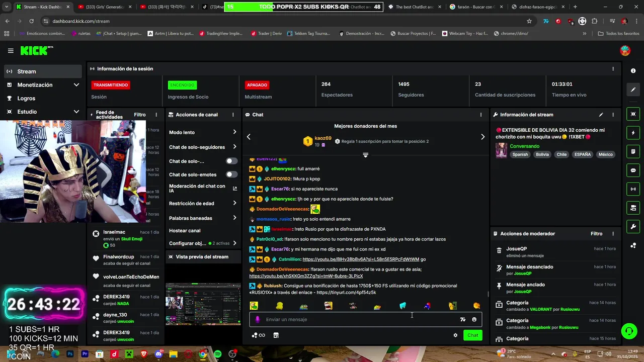Screen dimensions: 644x362
Task: Reload the page with the refresh button
Action: point(31,21)
